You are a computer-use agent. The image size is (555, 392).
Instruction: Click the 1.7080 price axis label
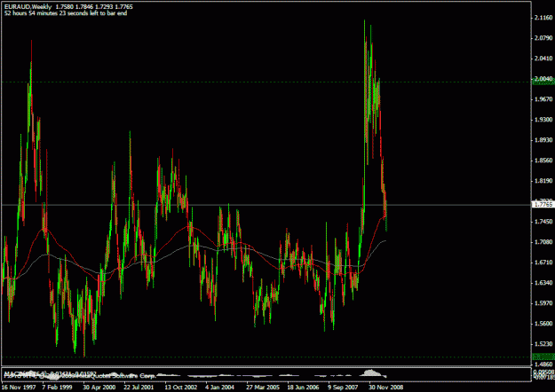coord(544,242)
